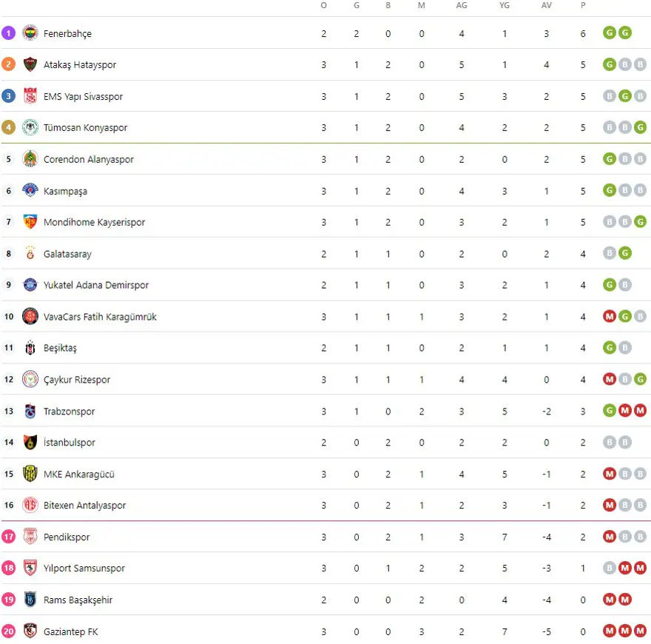651x644 pixels.
Task: Sort standings by the P points column
Action: pos(583,5)
